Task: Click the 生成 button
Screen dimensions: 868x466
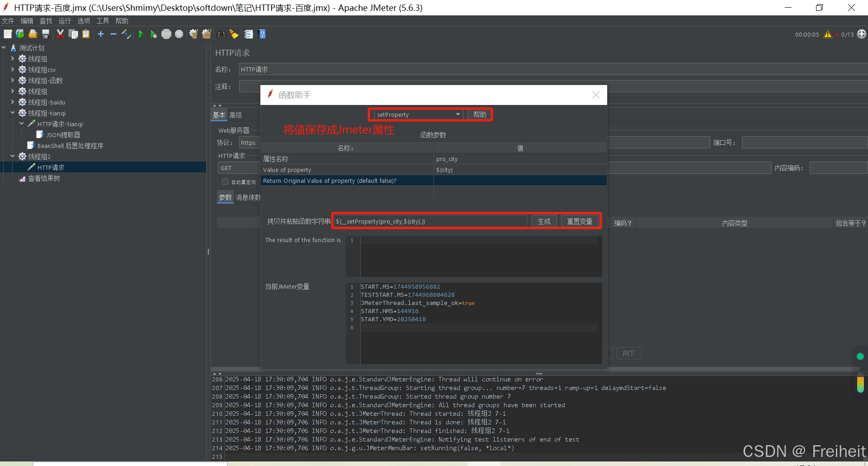Action: [x=544, y=221]
